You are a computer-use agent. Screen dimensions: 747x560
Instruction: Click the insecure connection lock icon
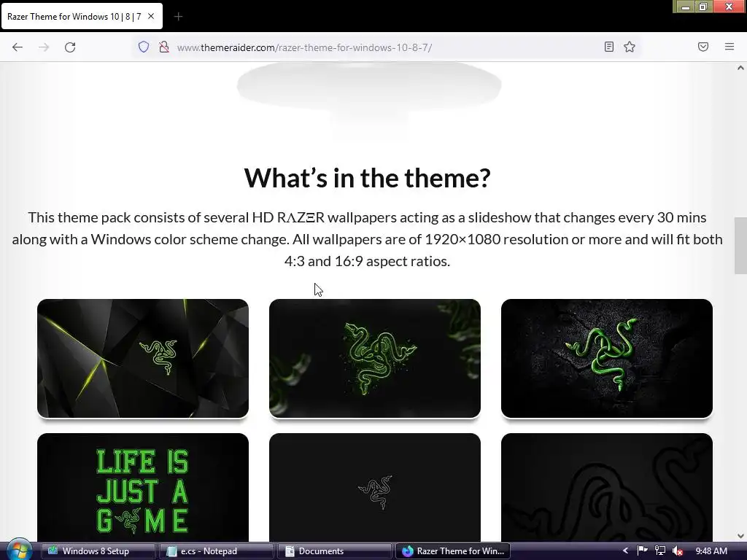tap(164, 47)
